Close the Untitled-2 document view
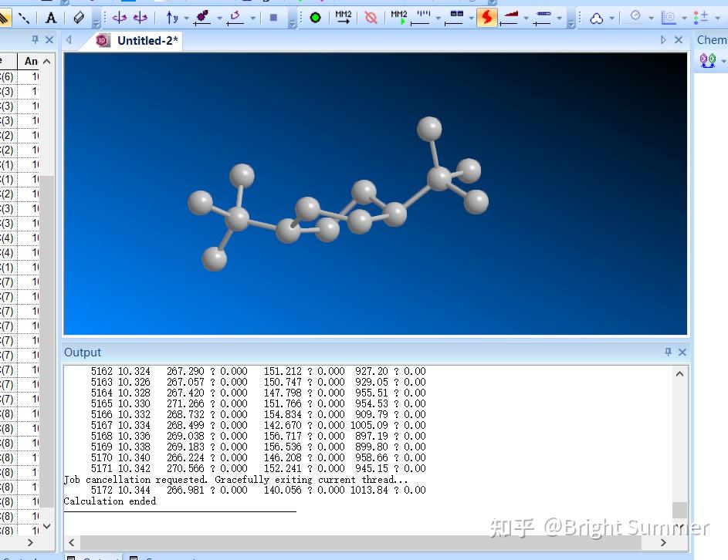The height and width of the screenshot is (560, 728). tap(679, 40)
